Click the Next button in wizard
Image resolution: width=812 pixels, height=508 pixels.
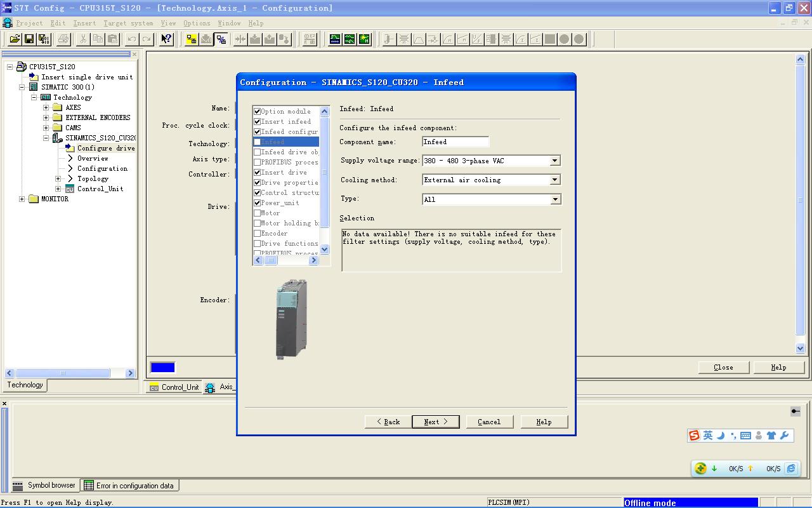click(x=436, y=422)
